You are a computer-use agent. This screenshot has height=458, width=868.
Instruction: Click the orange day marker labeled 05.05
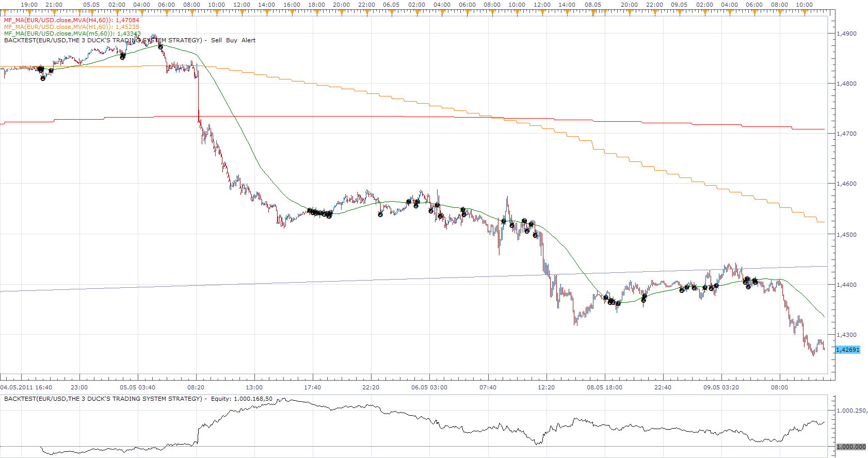pos(91,11)
